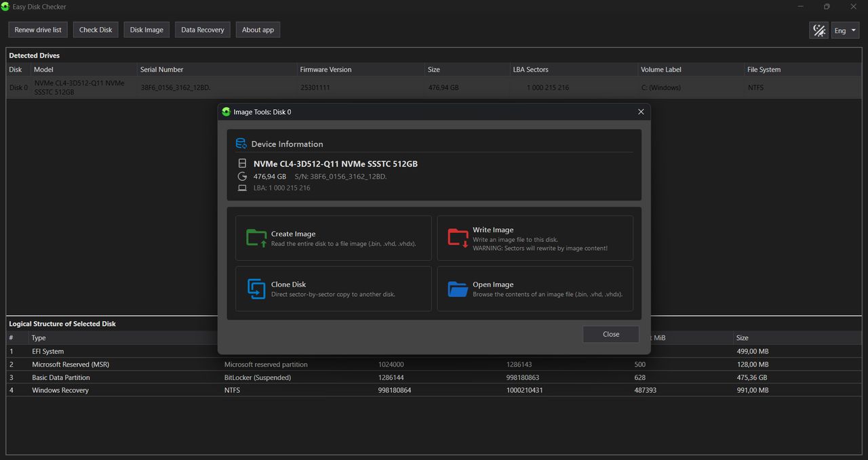Click the C: (Windows) volume label cell
The image size is (868, 460).
tap(660, 87)
